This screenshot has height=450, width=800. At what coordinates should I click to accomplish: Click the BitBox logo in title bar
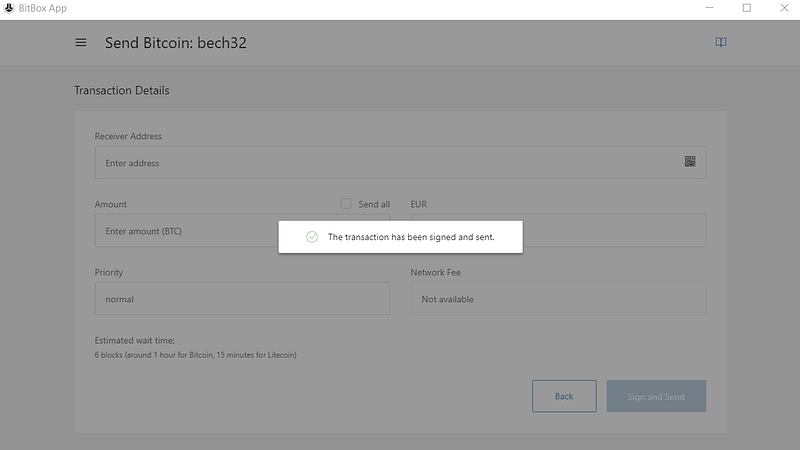coord(9,8)
